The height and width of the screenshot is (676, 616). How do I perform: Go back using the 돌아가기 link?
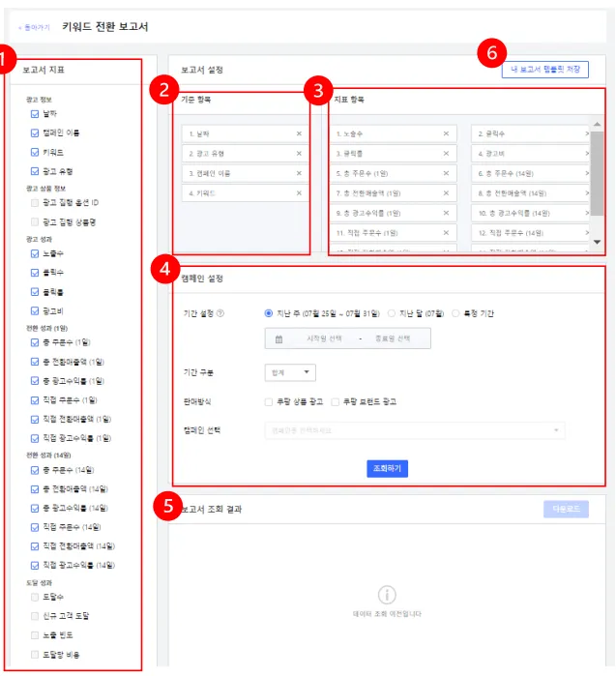[x=34, y=28]
